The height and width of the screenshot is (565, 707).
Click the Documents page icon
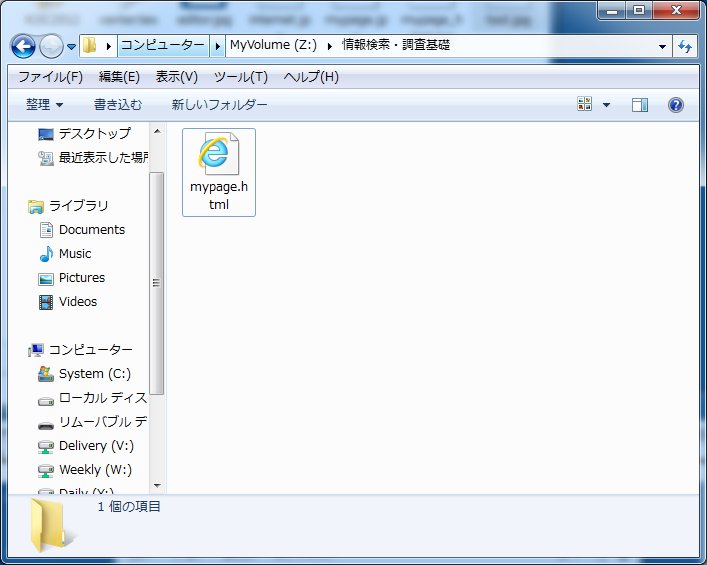click(x=46, y=230)
